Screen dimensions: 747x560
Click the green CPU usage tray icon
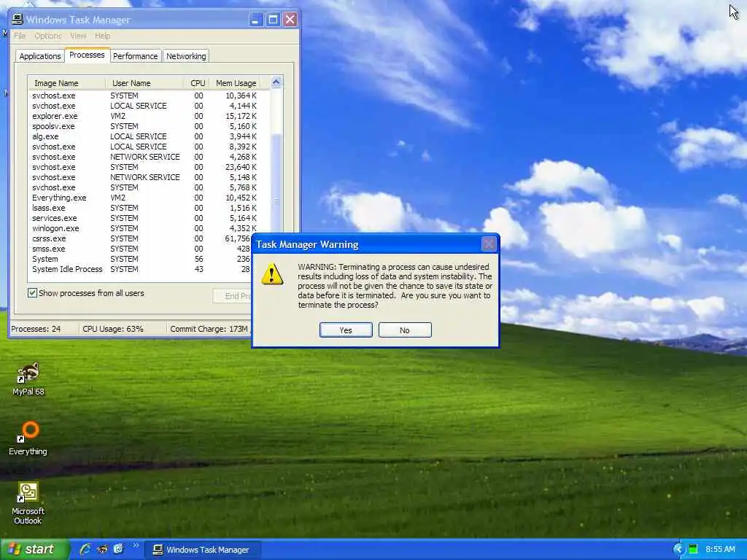694,550
